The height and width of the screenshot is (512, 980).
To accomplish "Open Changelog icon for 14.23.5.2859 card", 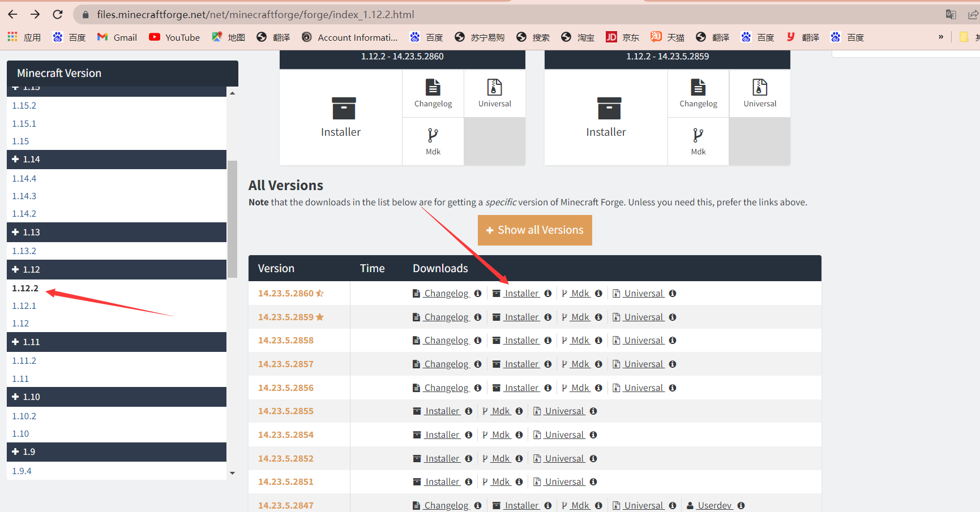I will (698, 93).
